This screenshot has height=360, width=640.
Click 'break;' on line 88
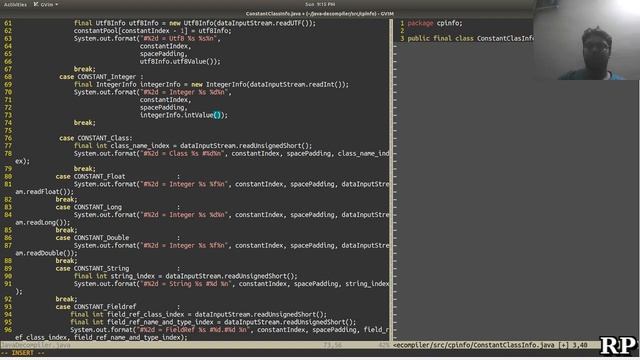(x=66, y=261)
